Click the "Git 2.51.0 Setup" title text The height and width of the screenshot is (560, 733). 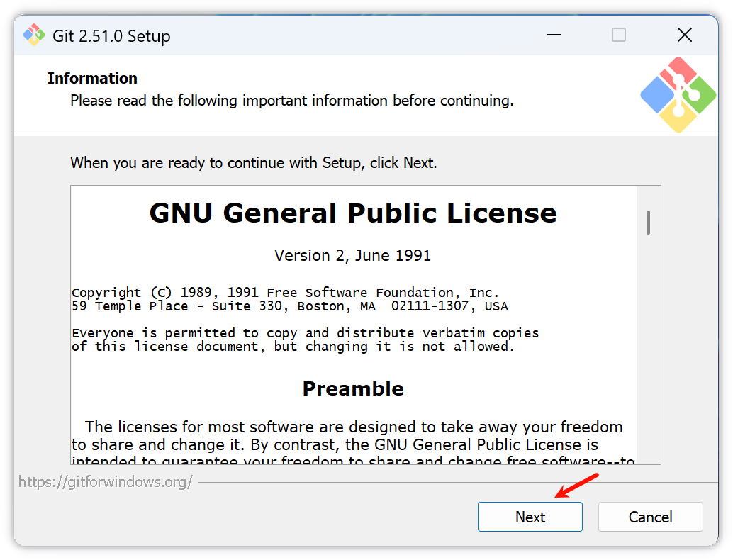click(111, 35)
